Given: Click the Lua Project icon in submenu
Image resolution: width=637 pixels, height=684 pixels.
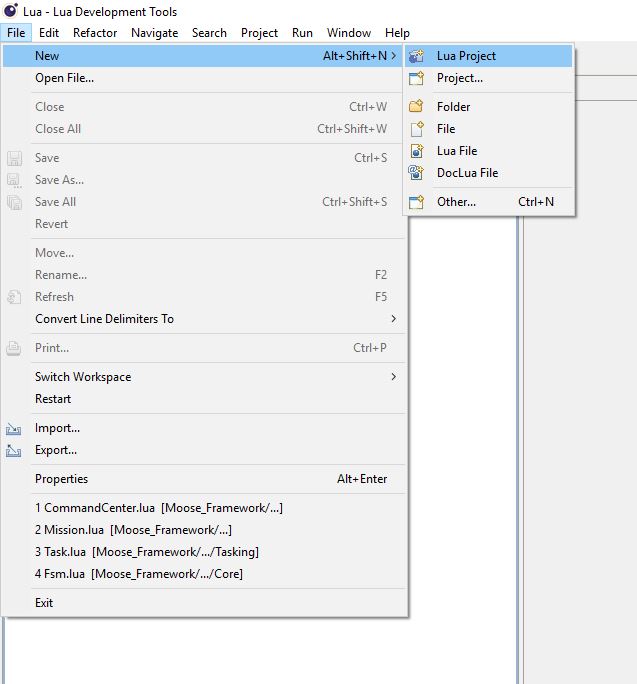Looking at the screenshot, I should (417, 56).
